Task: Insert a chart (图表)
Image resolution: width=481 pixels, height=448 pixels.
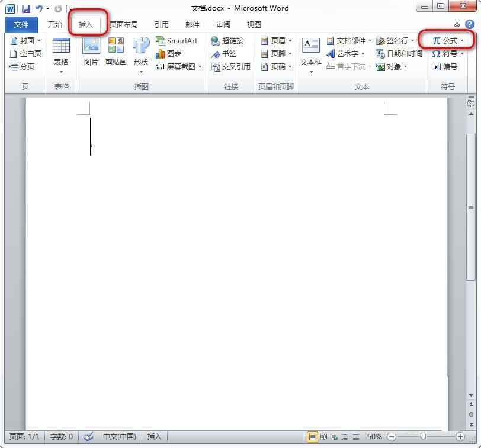Action: pyautogui.click(x=169, y=54)
